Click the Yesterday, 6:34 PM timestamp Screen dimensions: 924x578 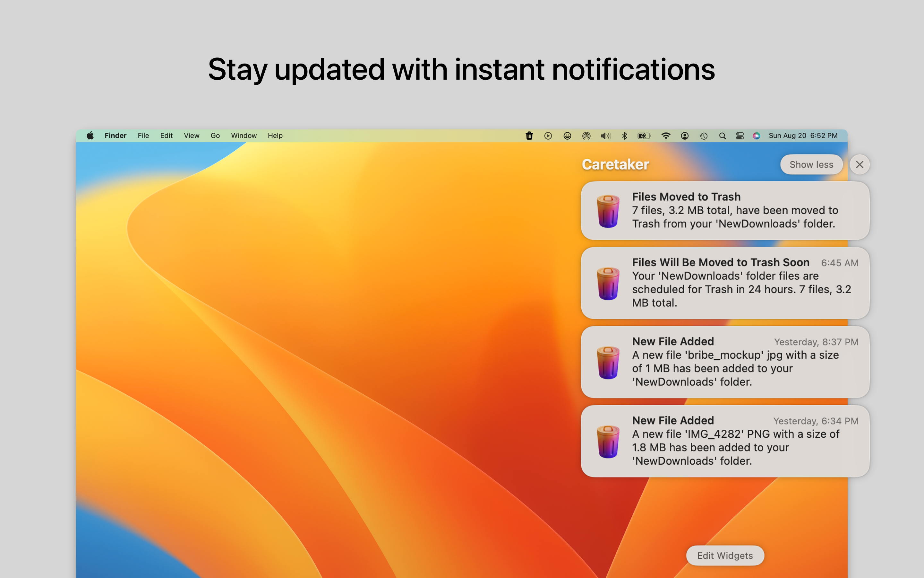816,421
